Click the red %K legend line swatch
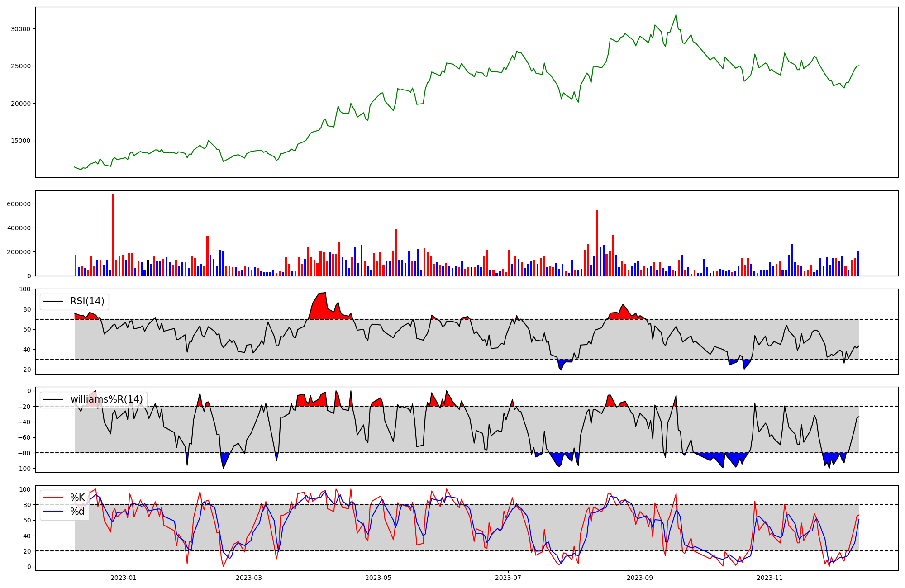 pos(53,498)
